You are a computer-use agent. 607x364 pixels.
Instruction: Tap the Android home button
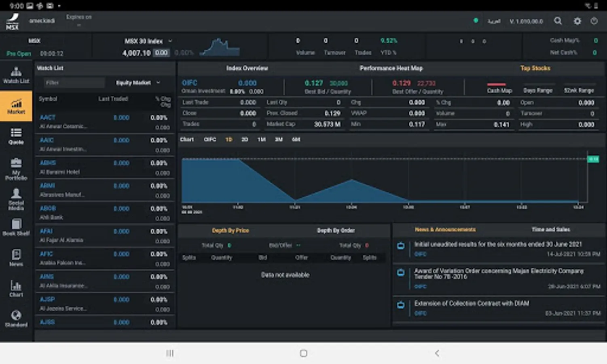click(303, 353)
